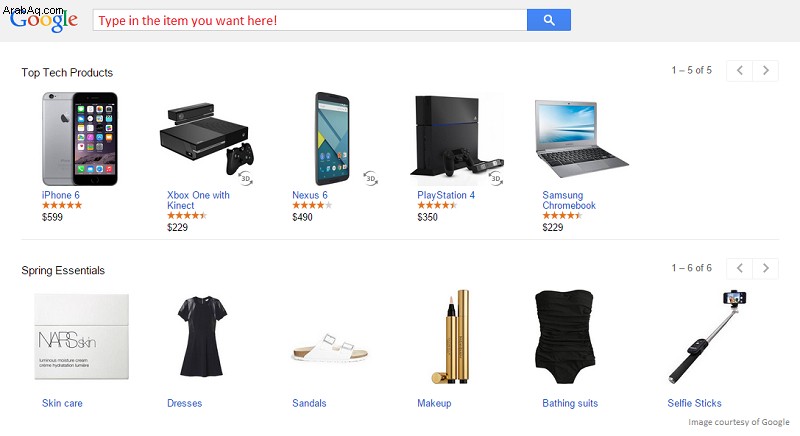Go to next Top Tech Products page
The width and height of the screenshot is (800, 436).
tap(765, 70)
